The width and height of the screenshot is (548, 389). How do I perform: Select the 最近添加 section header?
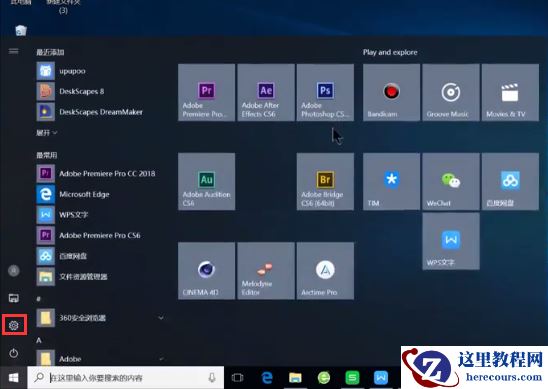click(x=50, y=52)
